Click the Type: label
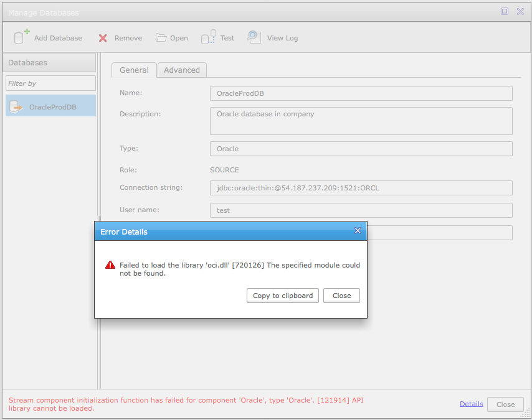Image resolution: width=532 pixels, height=420 pixels. [129, 148]
